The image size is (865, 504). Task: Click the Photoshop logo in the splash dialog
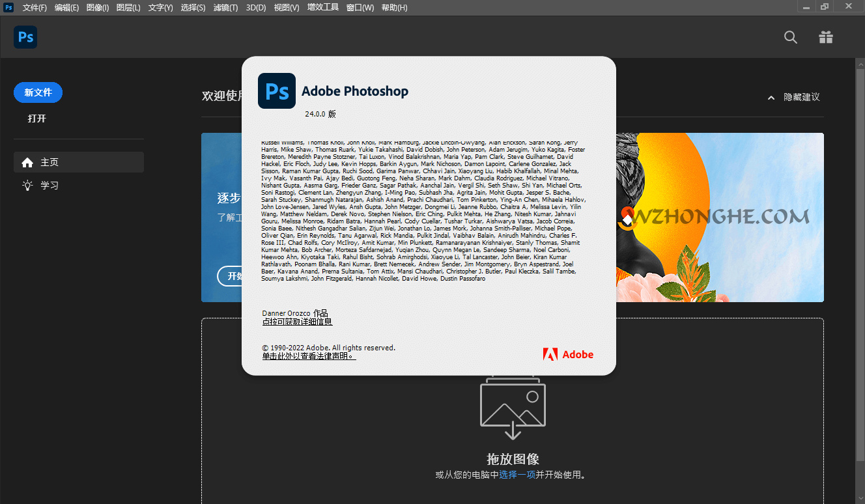click(x=276, y=91)
